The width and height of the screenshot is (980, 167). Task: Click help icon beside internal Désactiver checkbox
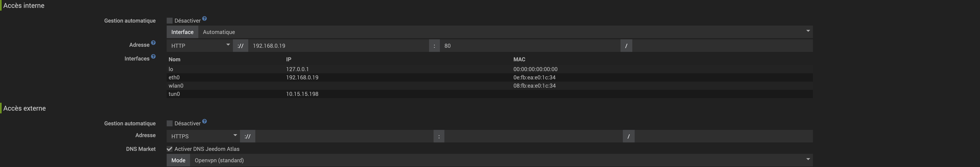(204, 19)
